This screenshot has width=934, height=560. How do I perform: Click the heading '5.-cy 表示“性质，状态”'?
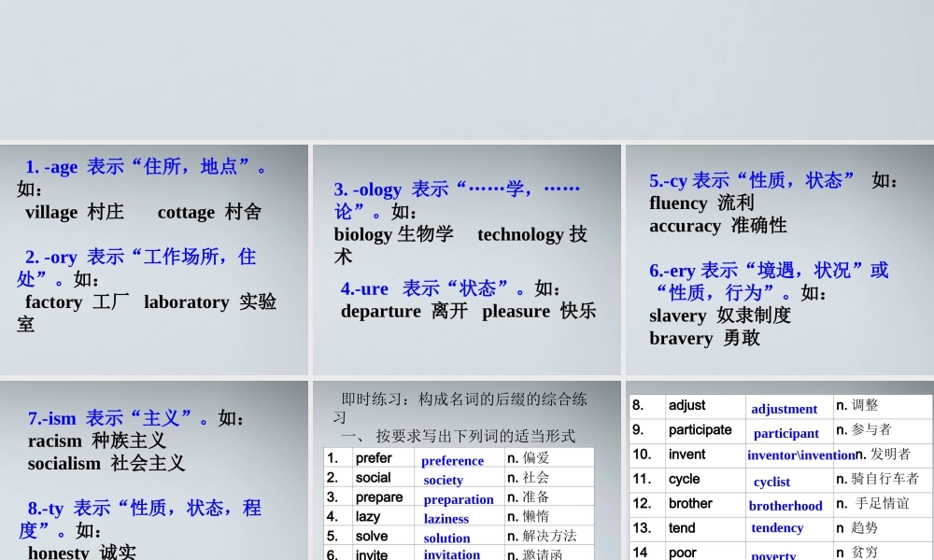[x=752, y=180]
